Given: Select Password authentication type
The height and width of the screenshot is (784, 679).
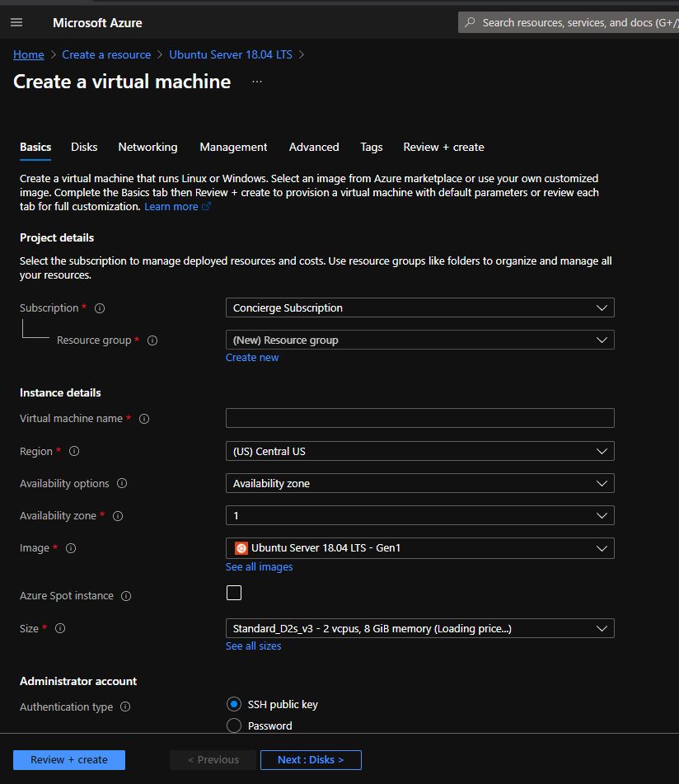Looking at the screenshot, I should [x=234, y=726].
